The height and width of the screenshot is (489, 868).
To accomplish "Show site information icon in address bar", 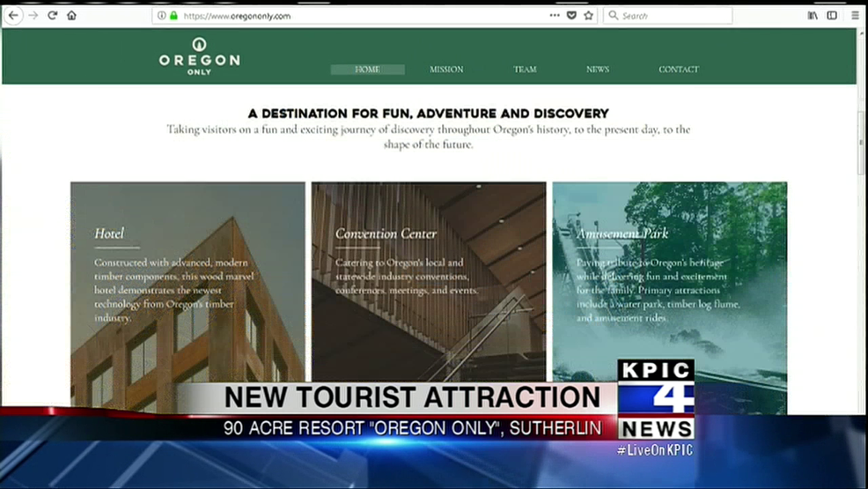I will coord(161,16).
